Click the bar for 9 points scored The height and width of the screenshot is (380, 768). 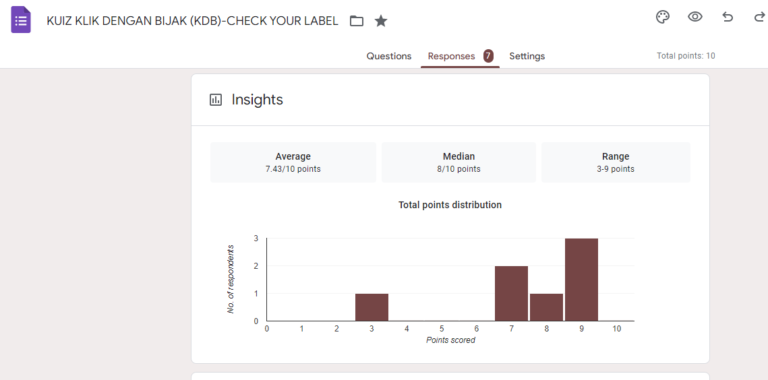point(581,280)
